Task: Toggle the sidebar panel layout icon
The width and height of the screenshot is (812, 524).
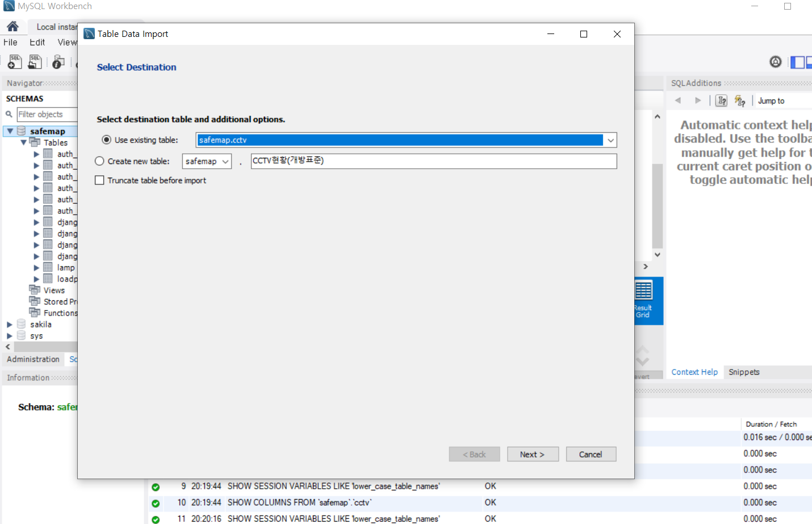Action: [797, 62]
